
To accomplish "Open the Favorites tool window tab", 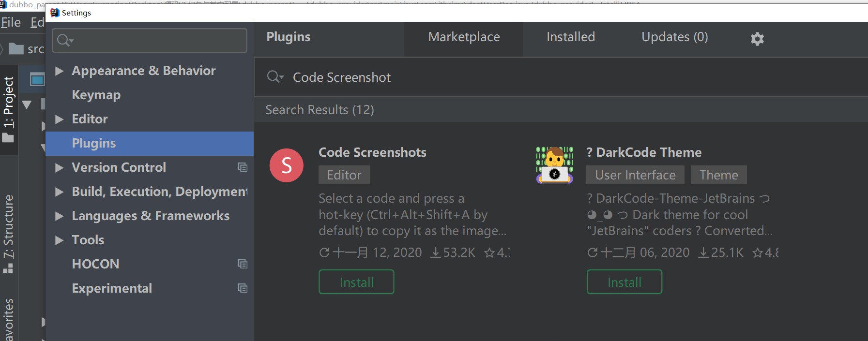I will pos(8,320).
